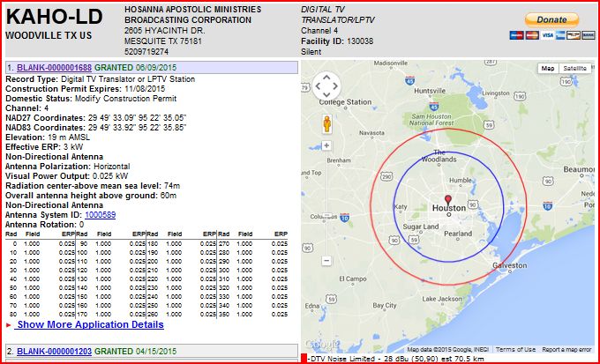Click the I-45 highway shield near Madisonville
This screenshot has width=600, height=364.
(x=409, y=81)
